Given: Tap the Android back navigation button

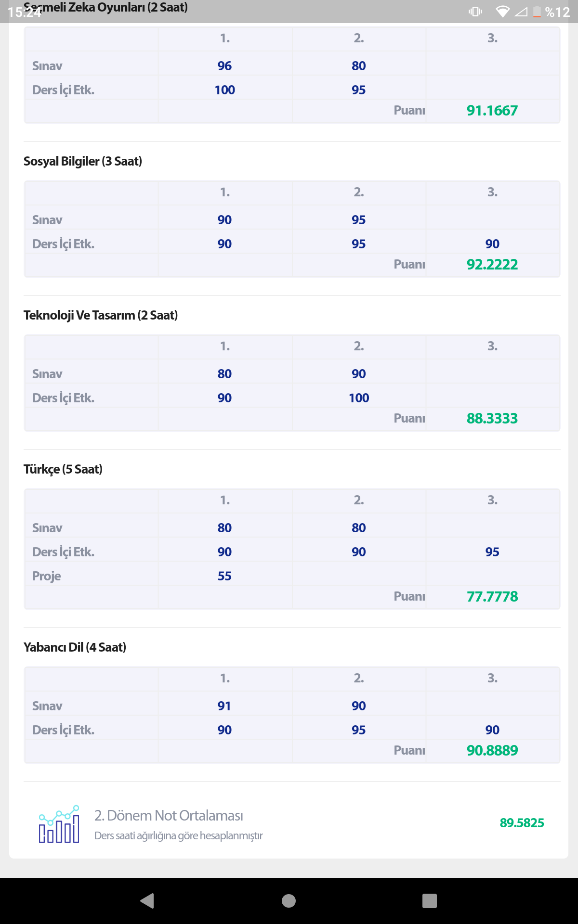Looking at the screenshot, I should click(x=147, y=900).
